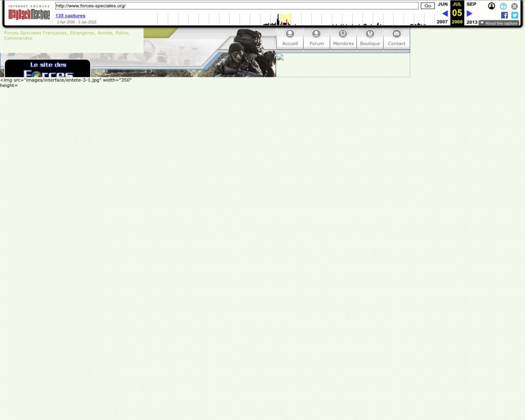Share this capture on Twitter
The height and width of the screenshot is (420, 525).
click(514, 15)
